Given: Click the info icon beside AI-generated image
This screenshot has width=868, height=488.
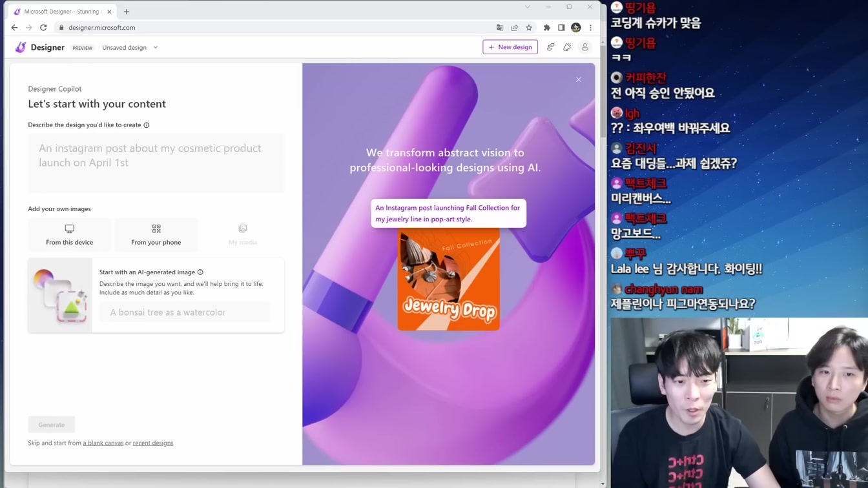Looking at the screenshot, I should [x=200, y=272].
